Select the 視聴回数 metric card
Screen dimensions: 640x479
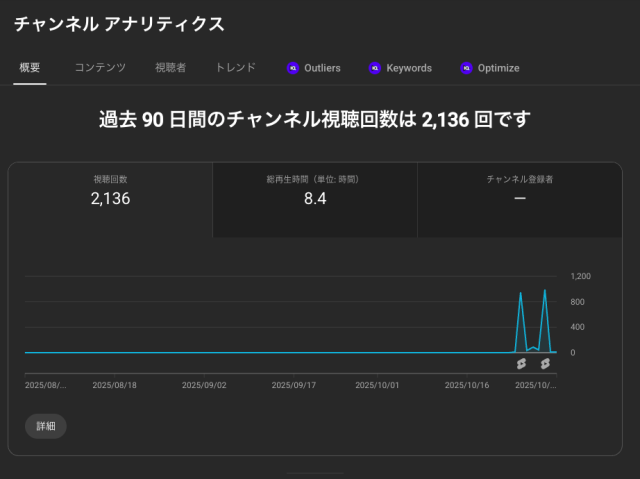[x=110, y=199]
